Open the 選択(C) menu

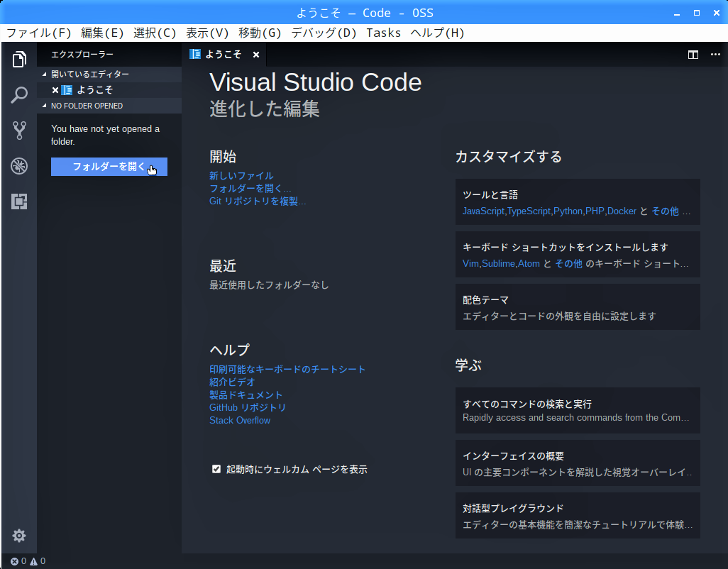[x=155, y=33]
